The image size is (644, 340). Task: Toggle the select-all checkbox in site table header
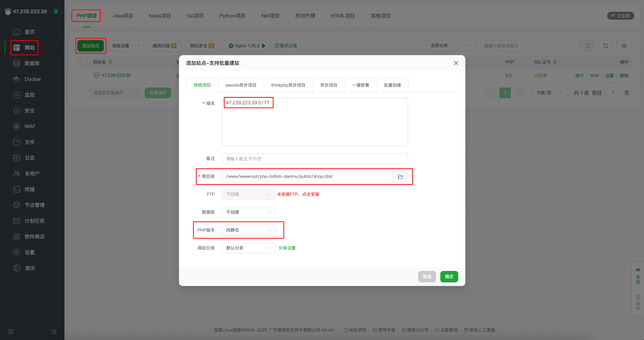(83, 62)
